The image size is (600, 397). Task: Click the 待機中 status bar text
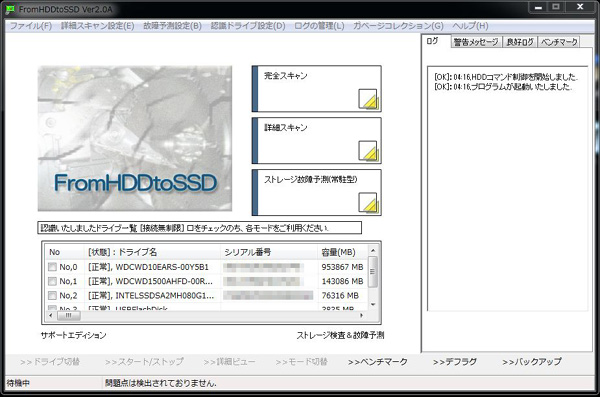(18, 383)
